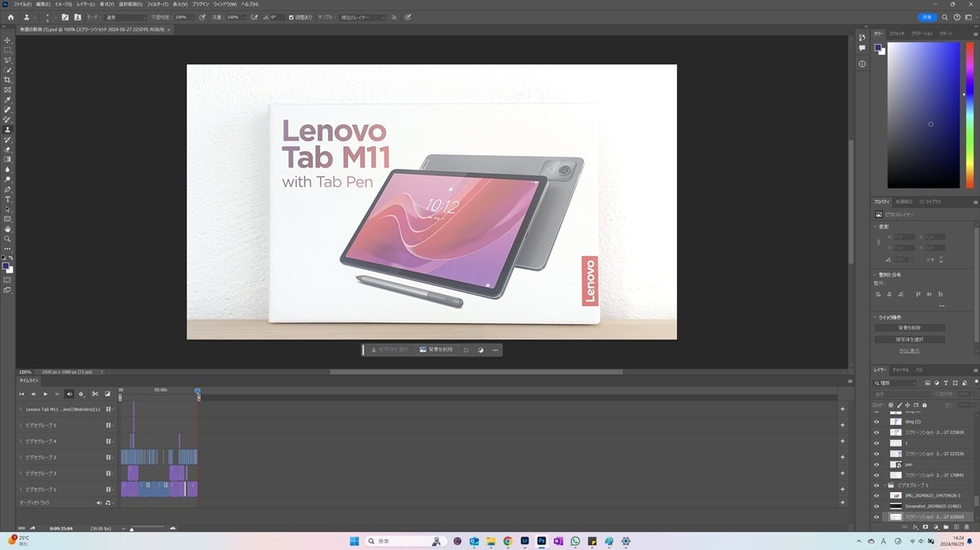
Task: Select the Crop tool
Action: [x=7, y=80]
